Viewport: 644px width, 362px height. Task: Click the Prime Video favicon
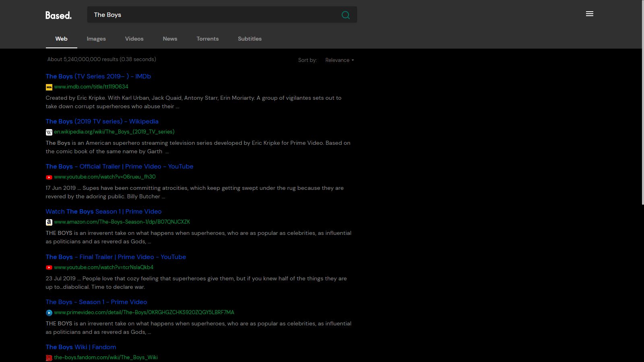49,313
